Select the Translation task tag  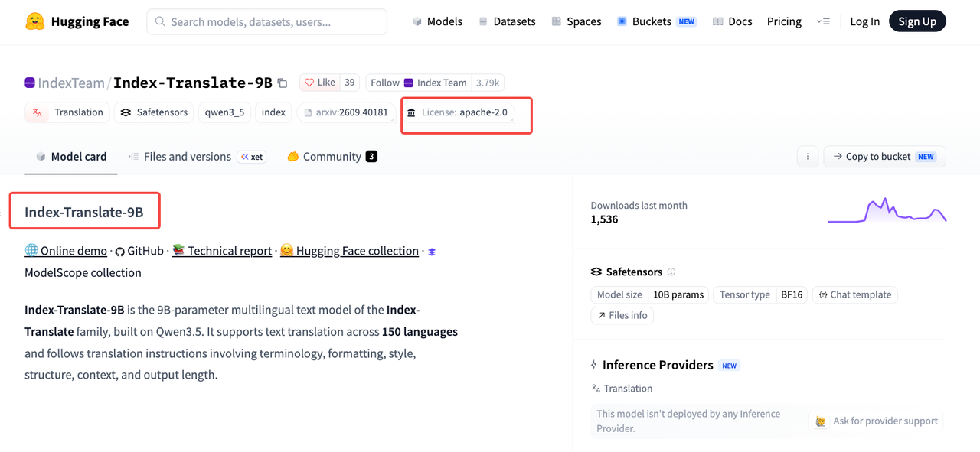[x=67, y=112]
